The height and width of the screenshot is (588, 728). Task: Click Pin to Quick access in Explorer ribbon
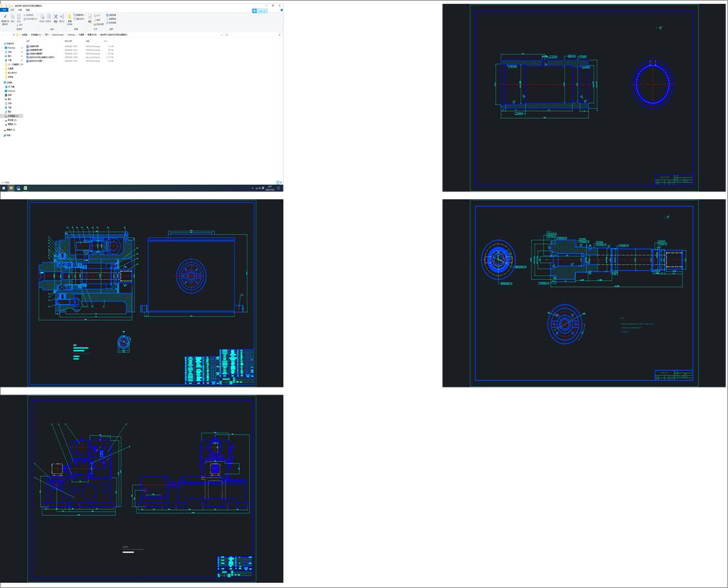[5, 19]
